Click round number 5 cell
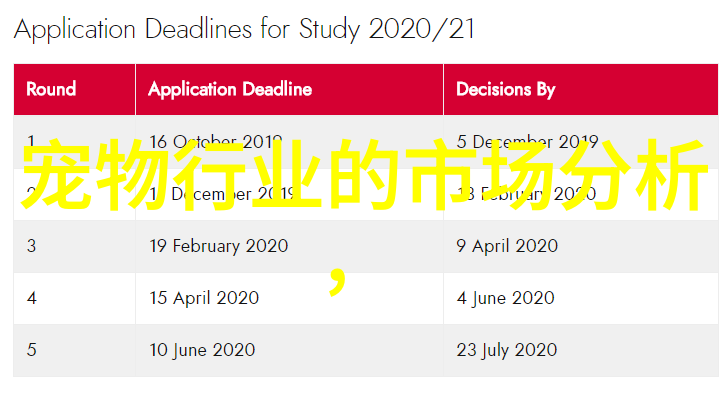Image resolution: width=728 pixels, height=408 pixels. coord(74,350)
